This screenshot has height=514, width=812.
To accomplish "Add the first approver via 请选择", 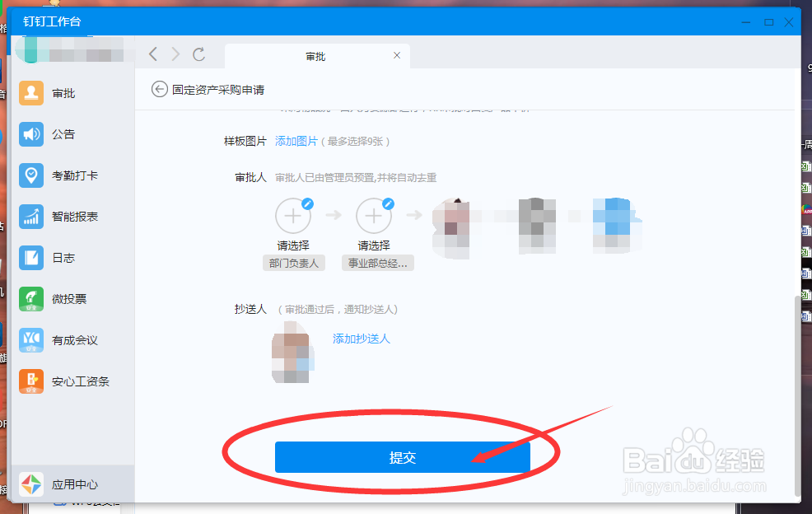I will click(293, 216).
